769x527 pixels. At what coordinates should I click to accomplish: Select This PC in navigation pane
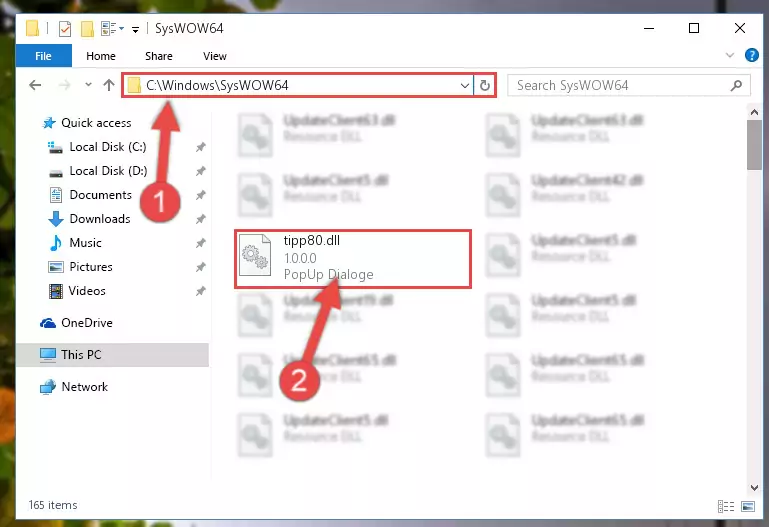point(112,354)
